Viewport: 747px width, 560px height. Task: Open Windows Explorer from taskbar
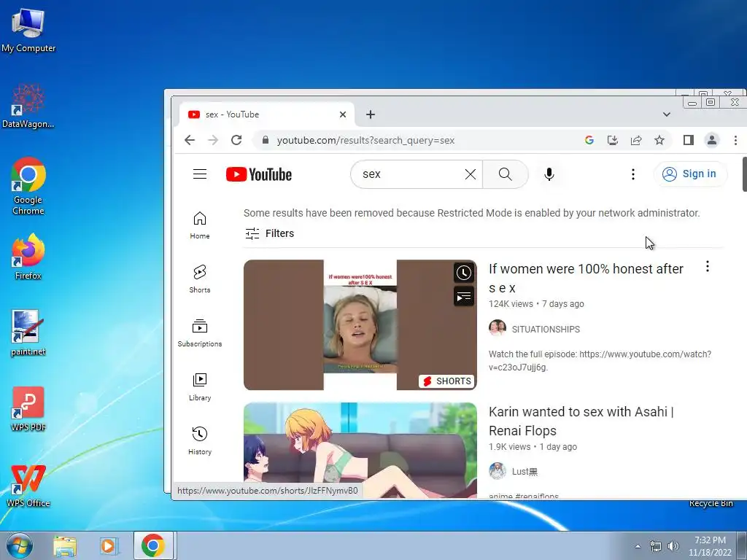click(65, 545)
